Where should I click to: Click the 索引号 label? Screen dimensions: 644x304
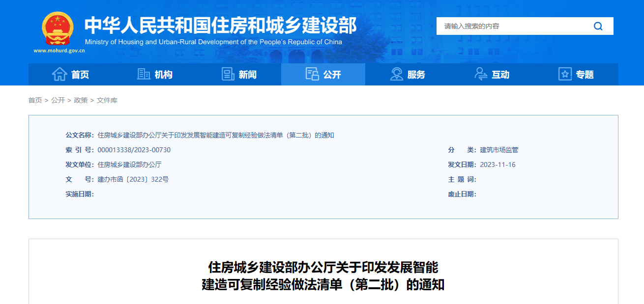pos(80,150)
